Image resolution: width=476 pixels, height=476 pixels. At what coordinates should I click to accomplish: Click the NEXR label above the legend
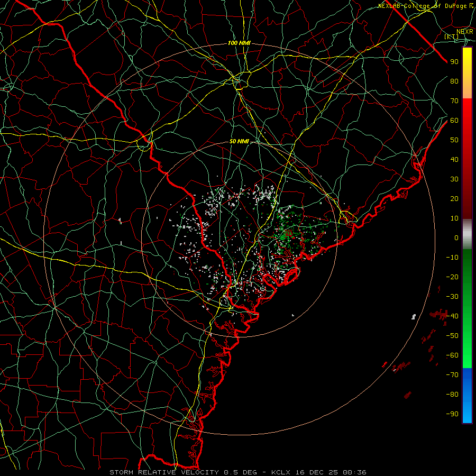[x=465, y=32]
